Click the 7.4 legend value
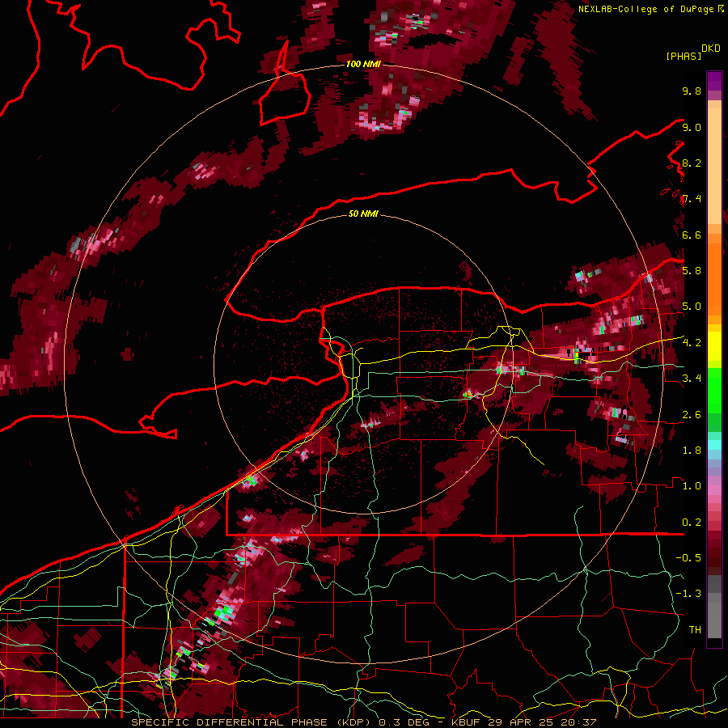Image resolution: width=728 pixels, height=728 pixels. pyautogui.click(x=692, y=199)
